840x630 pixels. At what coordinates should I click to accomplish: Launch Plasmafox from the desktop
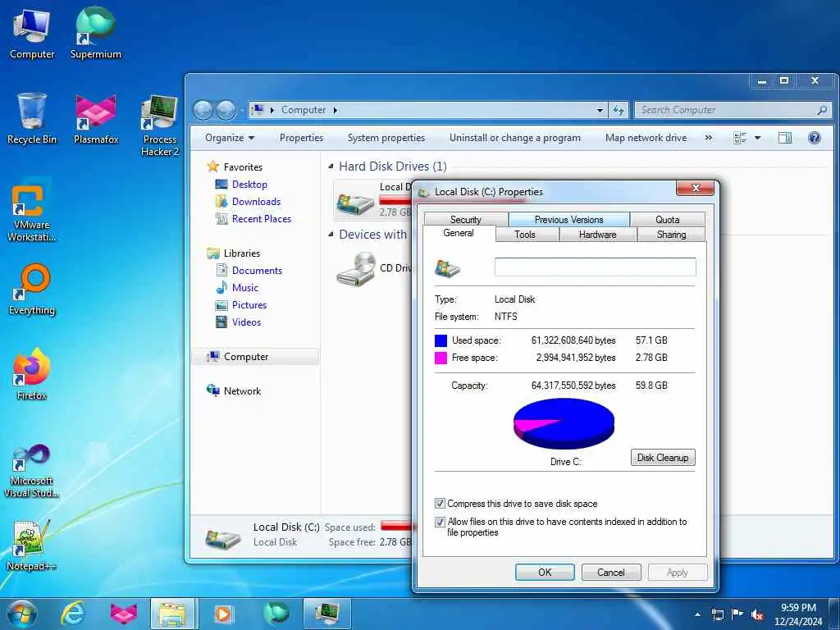click(95, 119)
